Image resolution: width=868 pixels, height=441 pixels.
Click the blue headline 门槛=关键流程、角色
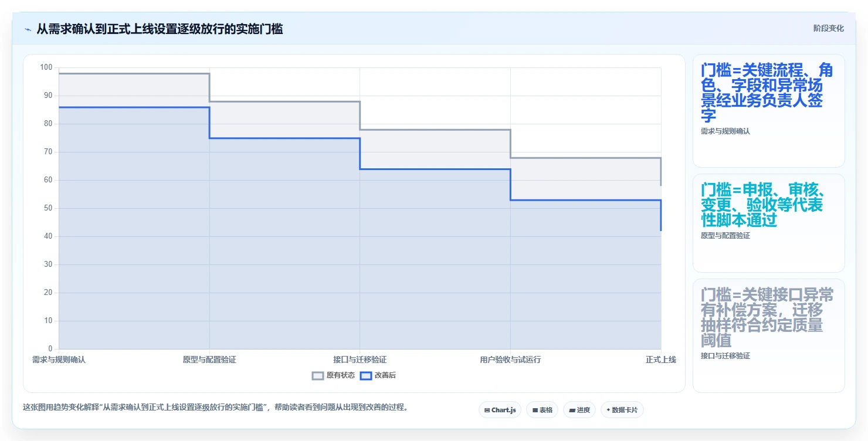point(767,93)
